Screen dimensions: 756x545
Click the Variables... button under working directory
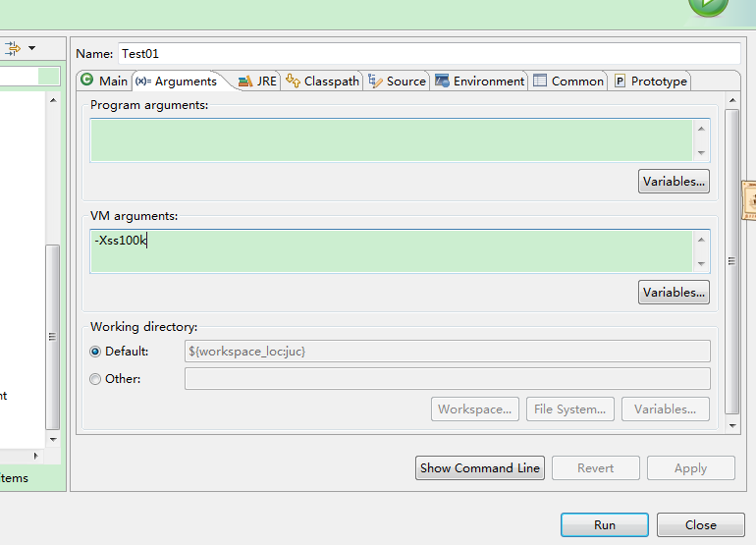tap(666, 409)
